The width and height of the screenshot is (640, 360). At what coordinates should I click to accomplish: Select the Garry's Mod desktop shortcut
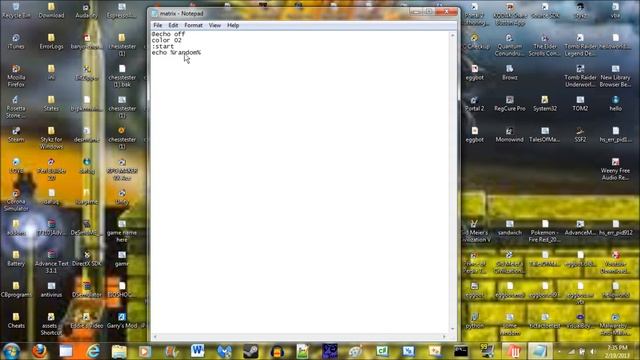[122, 321]
